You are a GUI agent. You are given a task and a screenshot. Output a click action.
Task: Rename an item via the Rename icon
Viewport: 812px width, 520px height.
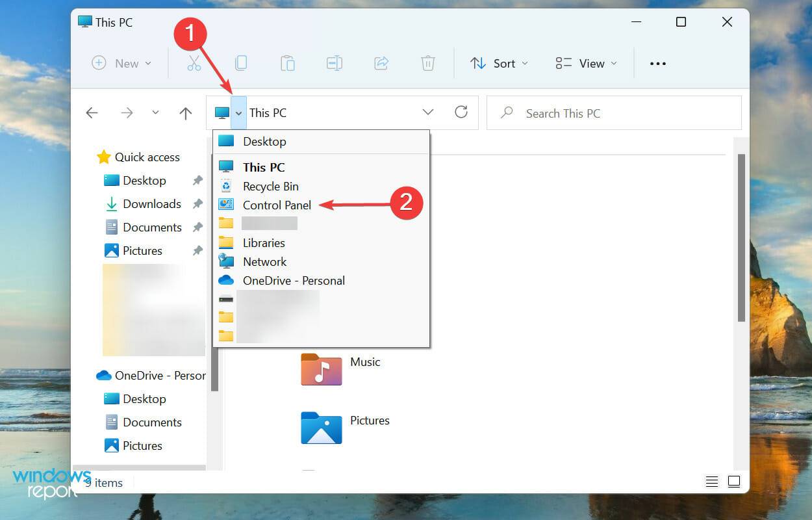[x=334, y=62]
